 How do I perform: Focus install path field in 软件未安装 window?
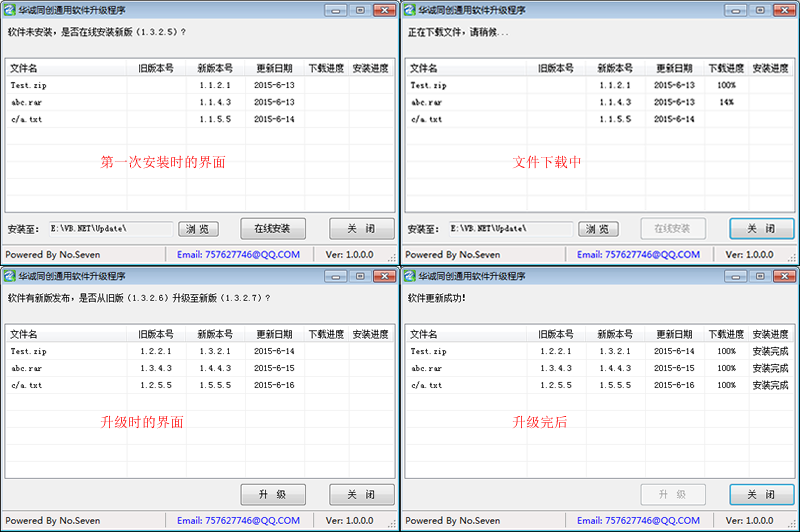pyautogui.click(x=111, y=229)
